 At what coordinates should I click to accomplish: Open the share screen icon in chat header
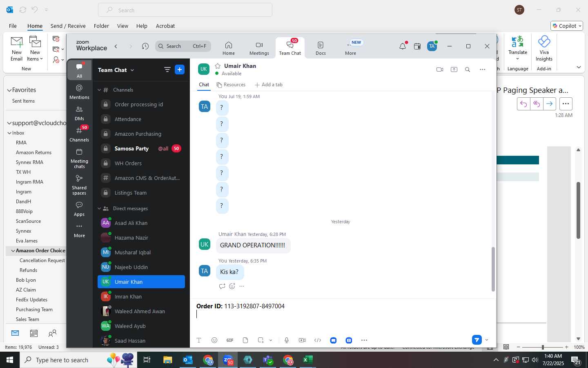click(x=454, y=70)
